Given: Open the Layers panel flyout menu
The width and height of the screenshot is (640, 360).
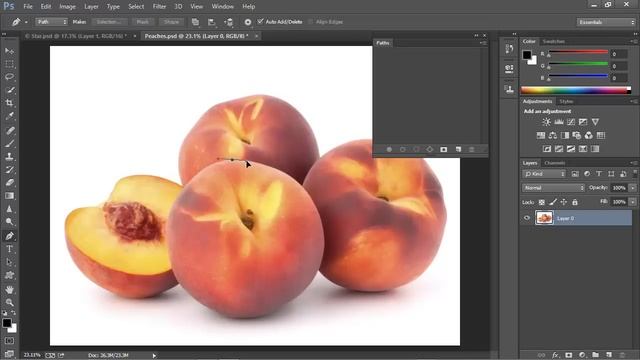Looking at the screenshot, I should 633,163.
